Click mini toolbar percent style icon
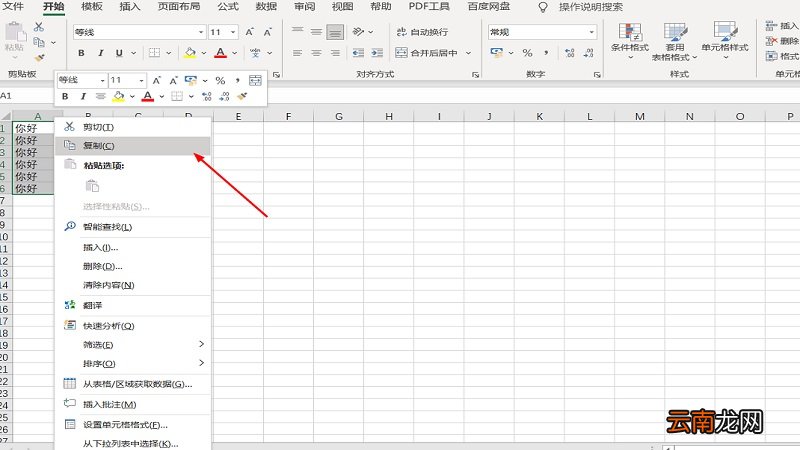Image resolution: width=800 pixels, height=450 pixels. [220, 80]
